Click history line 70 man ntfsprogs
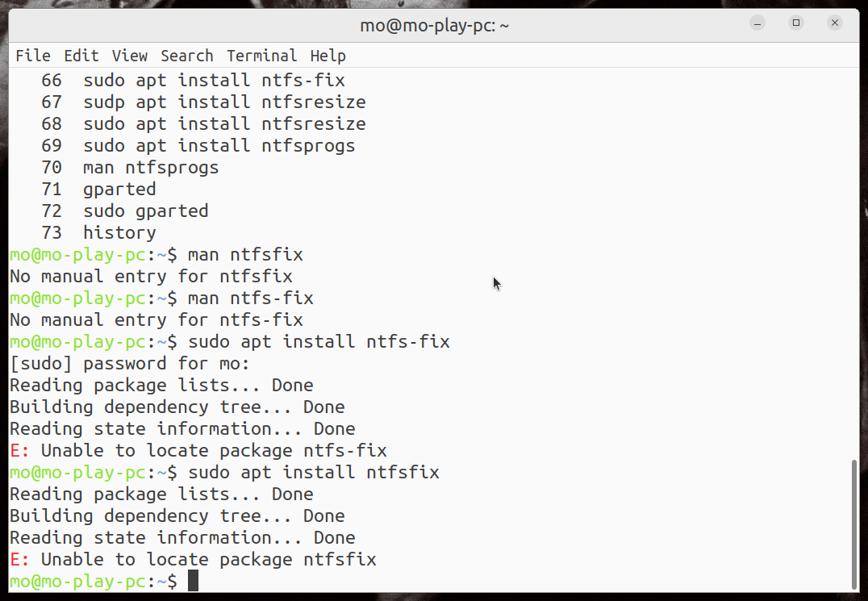 (150, 168)
